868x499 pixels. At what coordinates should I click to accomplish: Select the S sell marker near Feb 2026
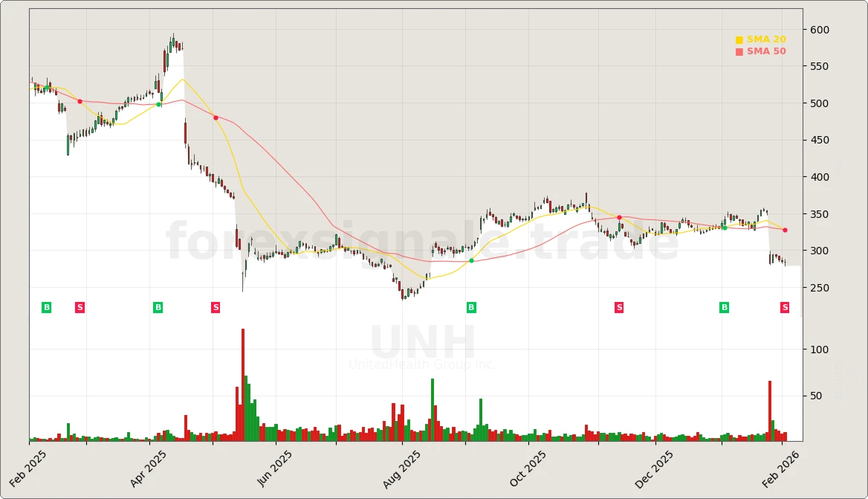point(784,306)
